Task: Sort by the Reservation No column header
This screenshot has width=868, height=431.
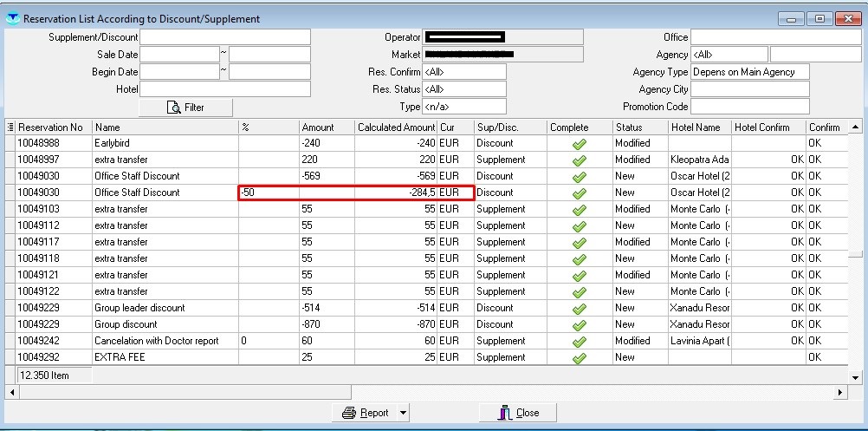Action: [x=52, y=127]
